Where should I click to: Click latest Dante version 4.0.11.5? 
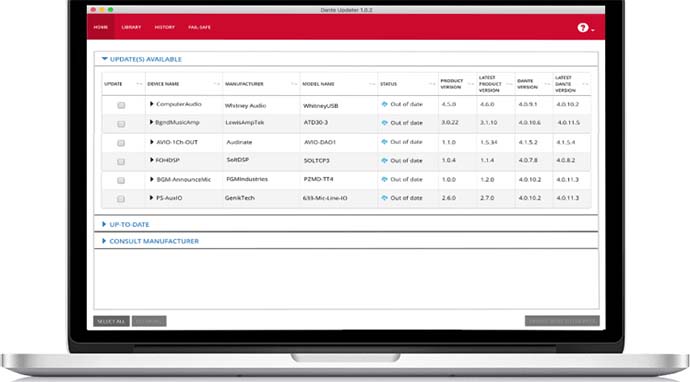pyautogui.click(x=569, y=123)
